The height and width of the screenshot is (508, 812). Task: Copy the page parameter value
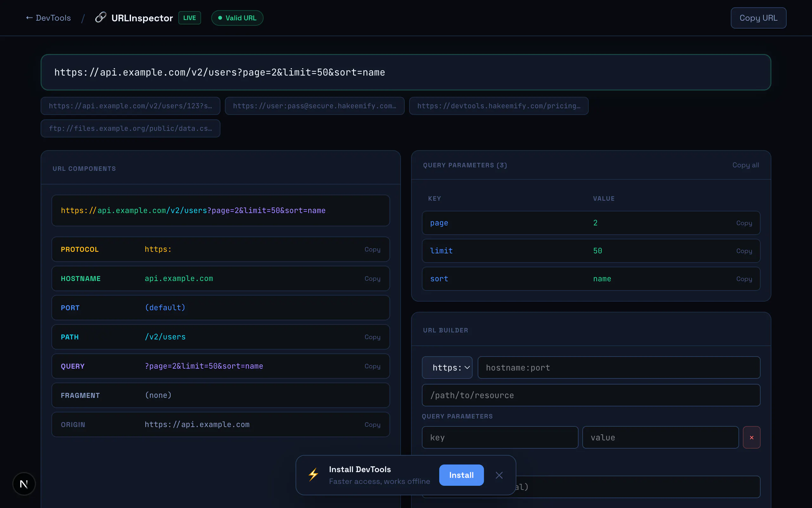[x=744, y=223]
